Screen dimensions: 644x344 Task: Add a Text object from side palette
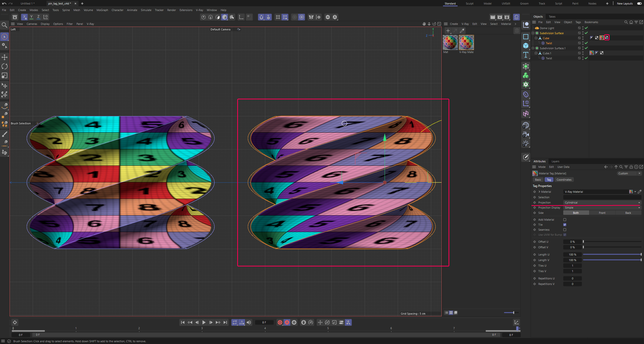pyautogui.click(x=526, y=55)
